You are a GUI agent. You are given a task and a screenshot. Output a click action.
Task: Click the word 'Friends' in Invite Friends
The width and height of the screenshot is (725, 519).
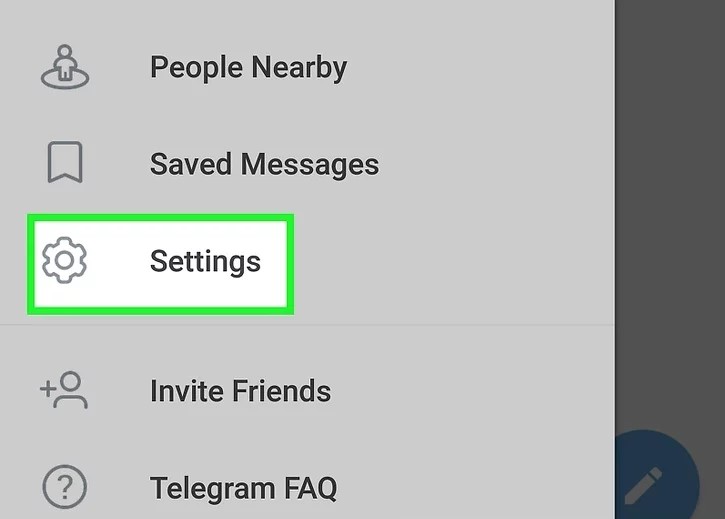point(282,391)
